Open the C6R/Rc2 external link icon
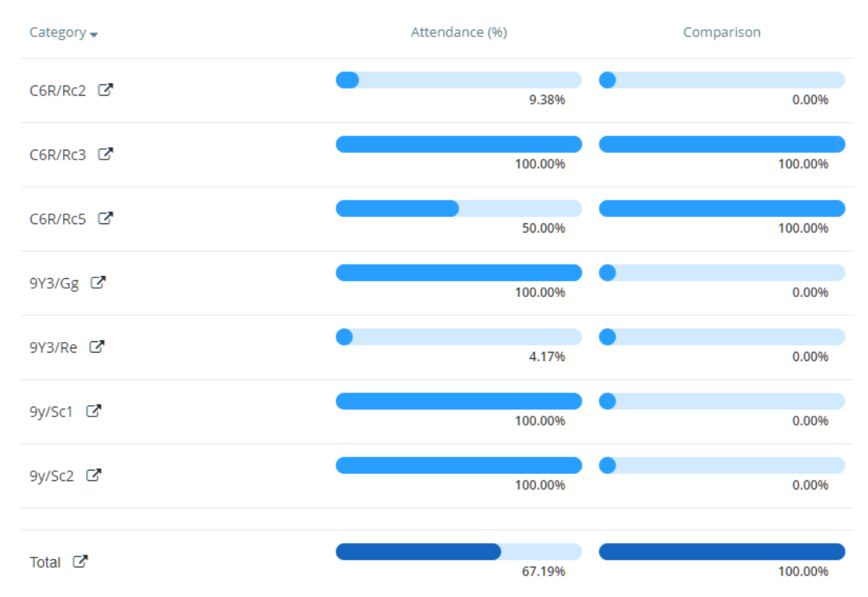 (x=104, y=89)
